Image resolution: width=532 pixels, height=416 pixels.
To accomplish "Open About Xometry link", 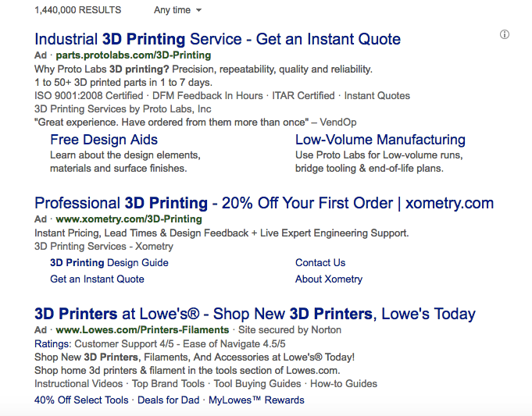I will 329,279.
